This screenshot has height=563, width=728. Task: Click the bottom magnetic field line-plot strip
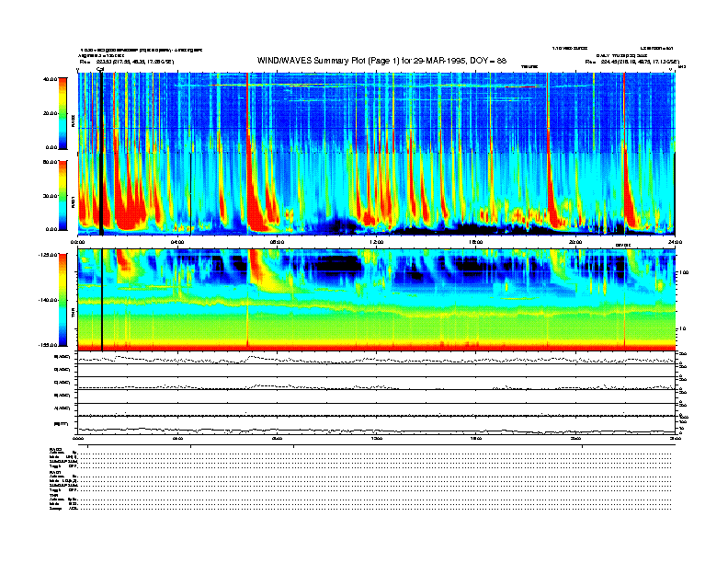click(x=377, y=426)
